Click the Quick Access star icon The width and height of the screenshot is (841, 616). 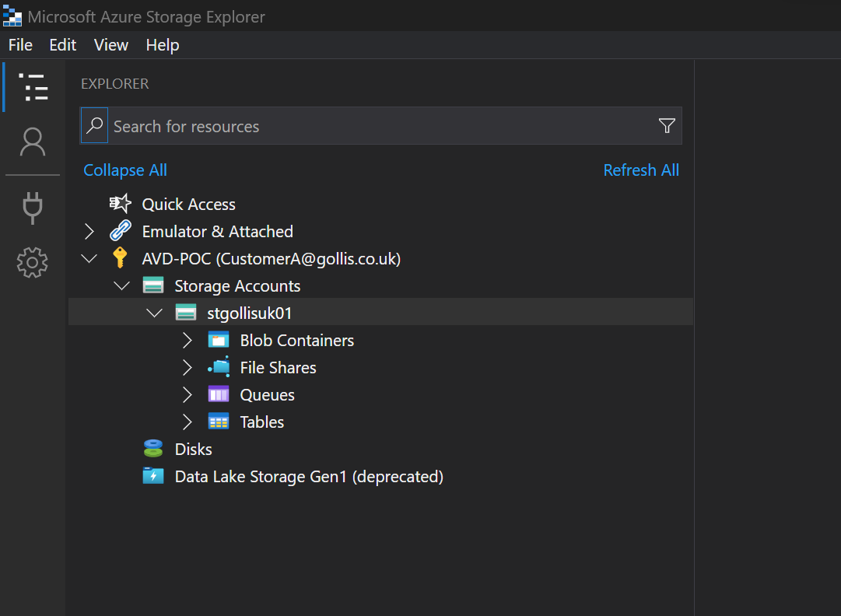tap(121, 205)
